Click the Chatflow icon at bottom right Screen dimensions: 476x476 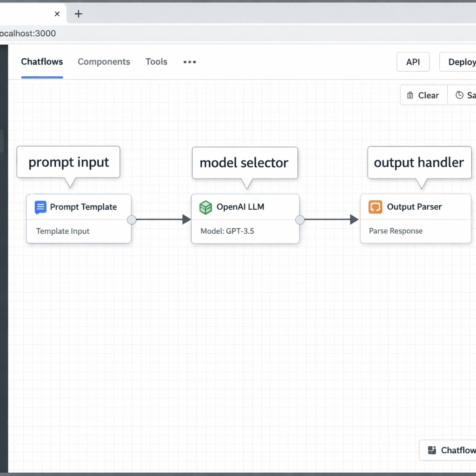click(432, 450)
